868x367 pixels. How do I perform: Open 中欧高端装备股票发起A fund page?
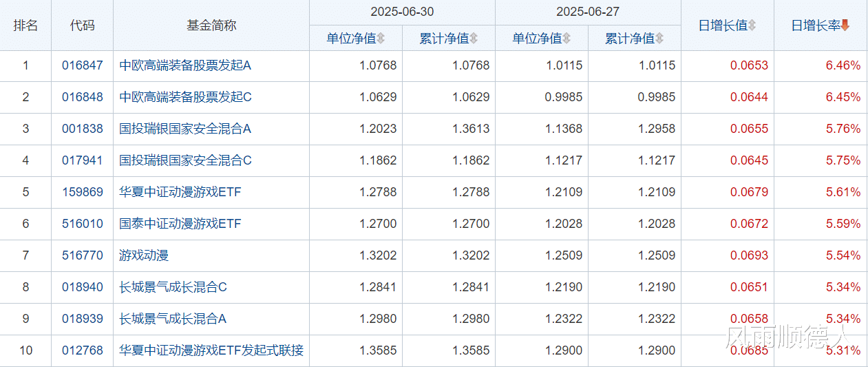click(186, 66)
